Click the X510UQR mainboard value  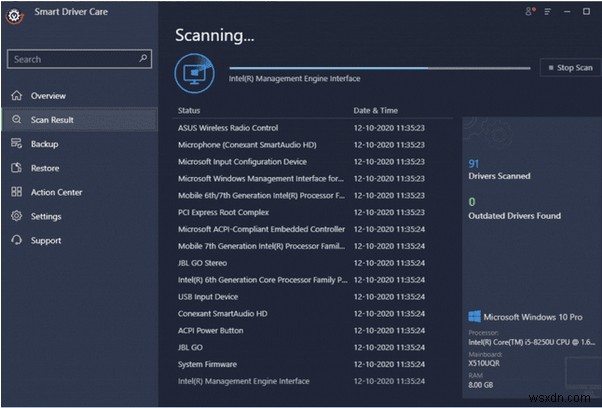(x=484, y=363)
